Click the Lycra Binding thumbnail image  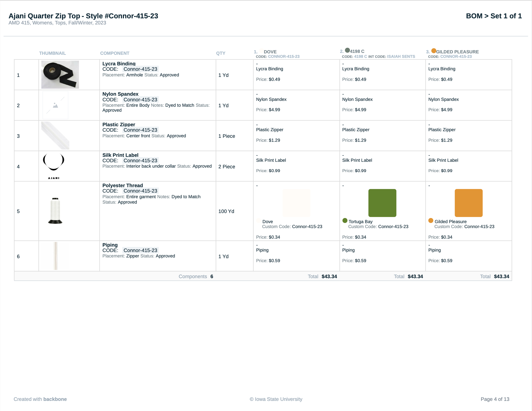(60, 74)
